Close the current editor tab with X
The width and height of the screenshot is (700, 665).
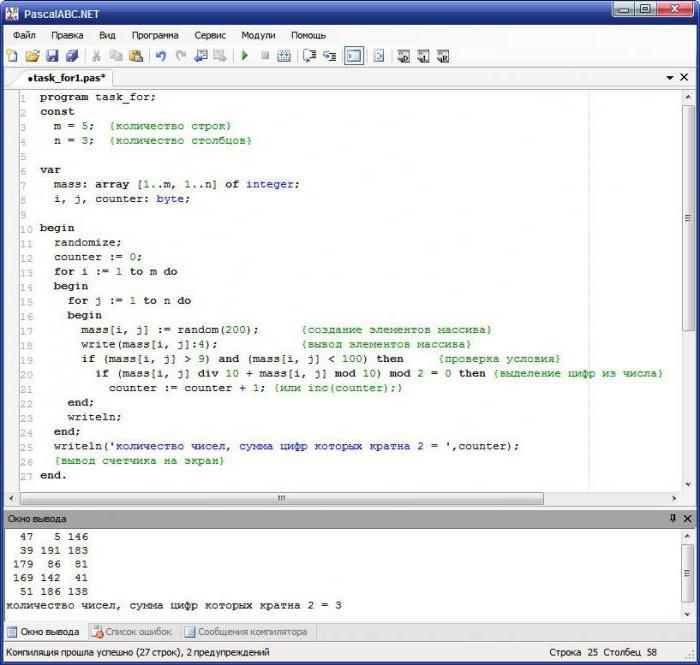coord(684,77)
